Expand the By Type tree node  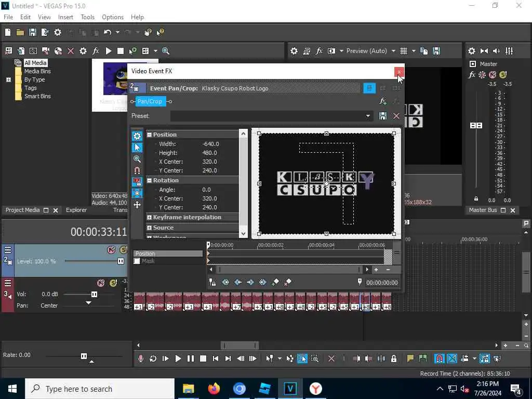(8, 79)
